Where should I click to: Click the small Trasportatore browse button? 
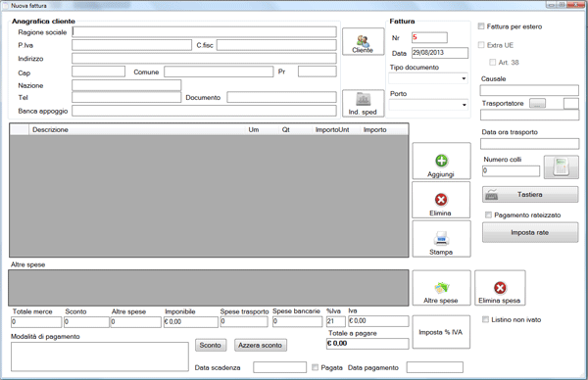pos(537,103)
